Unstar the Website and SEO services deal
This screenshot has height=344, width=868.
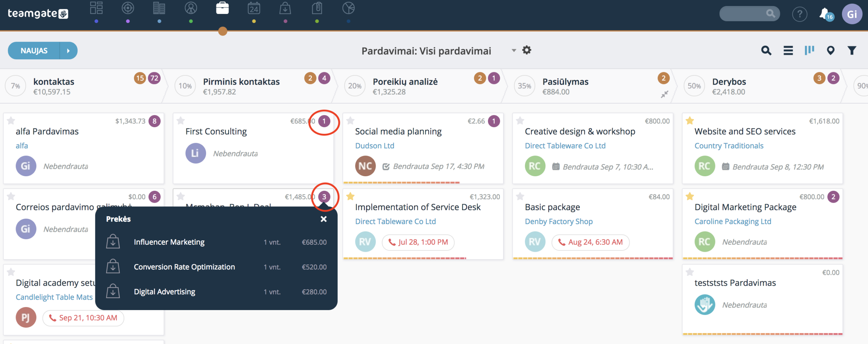point(690,120)
